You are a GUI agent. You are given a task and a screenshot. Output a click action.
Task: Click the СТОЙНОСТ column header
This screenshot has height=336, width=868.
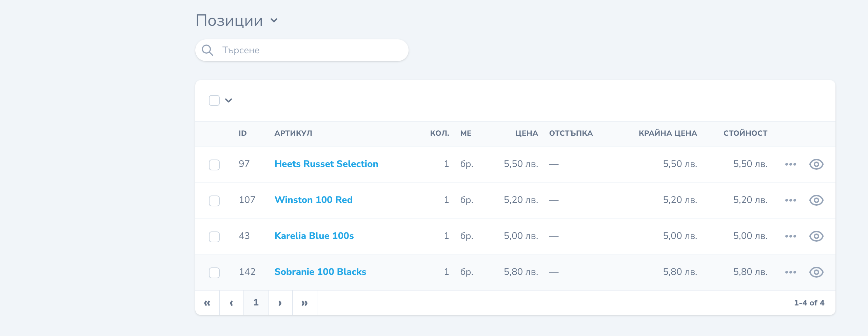745,133
